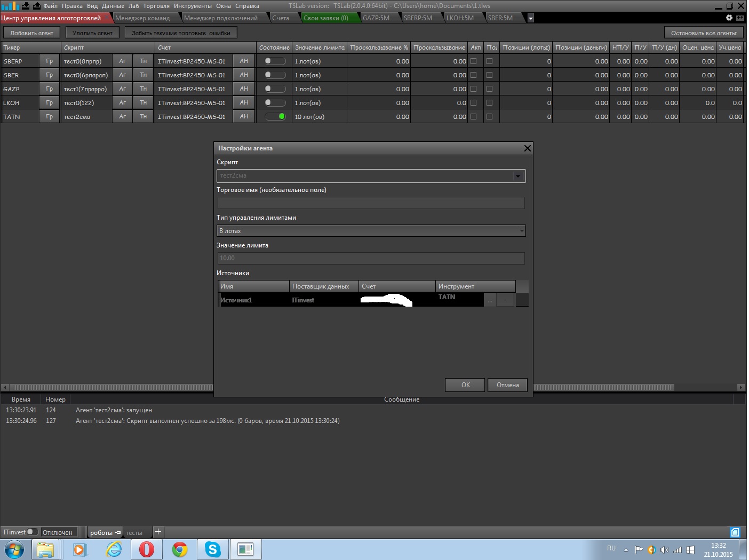Image resolution: width=749 pixels, height=560 pixels.
Task: Open the Торговля menu
Action: pyautogui.click(x=156, y=6)
